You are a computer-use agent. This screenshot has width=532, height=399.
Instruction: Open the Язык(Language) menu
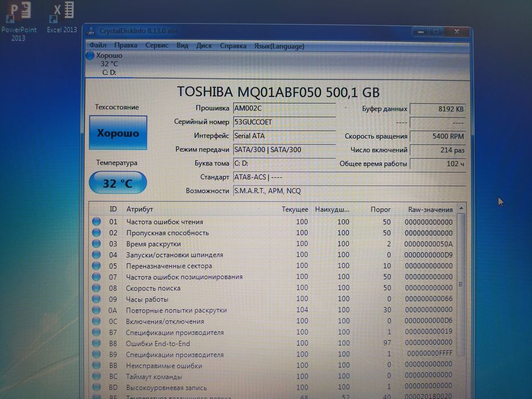point(279,46)
